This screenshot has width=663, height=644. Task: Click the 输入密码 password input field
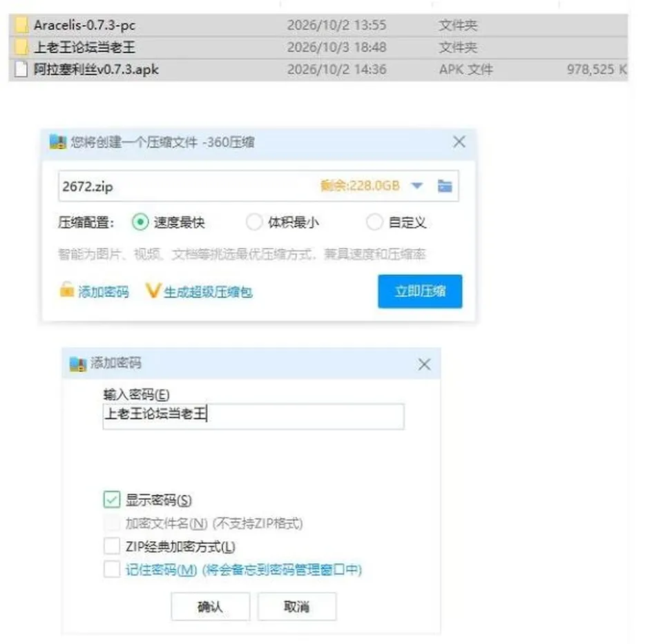(x=253, y=416)
